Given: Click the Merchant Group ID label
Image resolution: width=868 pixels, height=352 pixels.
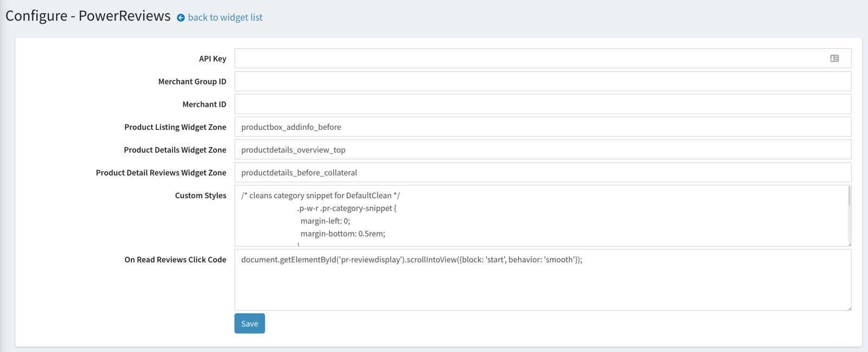Looking at the screenshot, I should [192, 81].
